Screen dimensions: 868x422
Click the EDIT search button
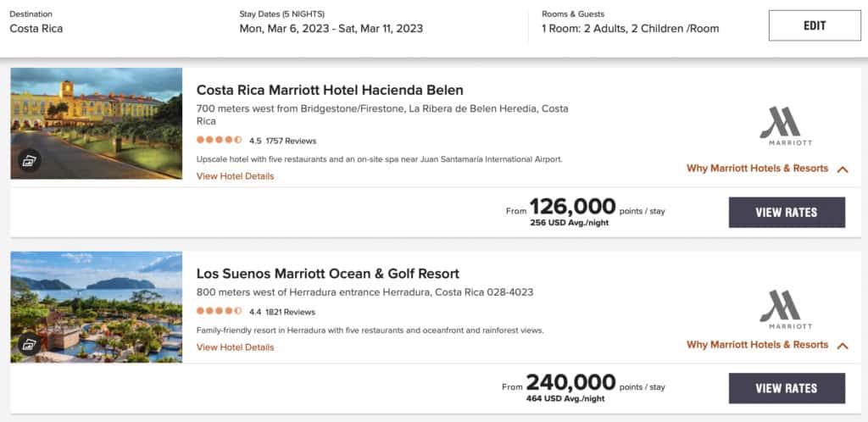pos(815,26)
